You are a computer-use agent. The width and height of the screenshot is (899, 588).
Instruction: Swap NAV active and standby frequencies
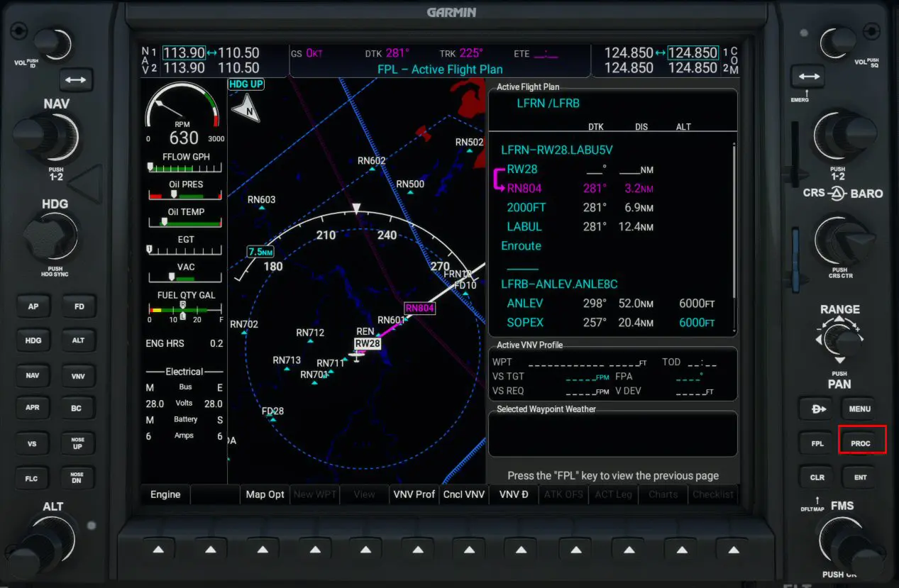pos(75,79)
